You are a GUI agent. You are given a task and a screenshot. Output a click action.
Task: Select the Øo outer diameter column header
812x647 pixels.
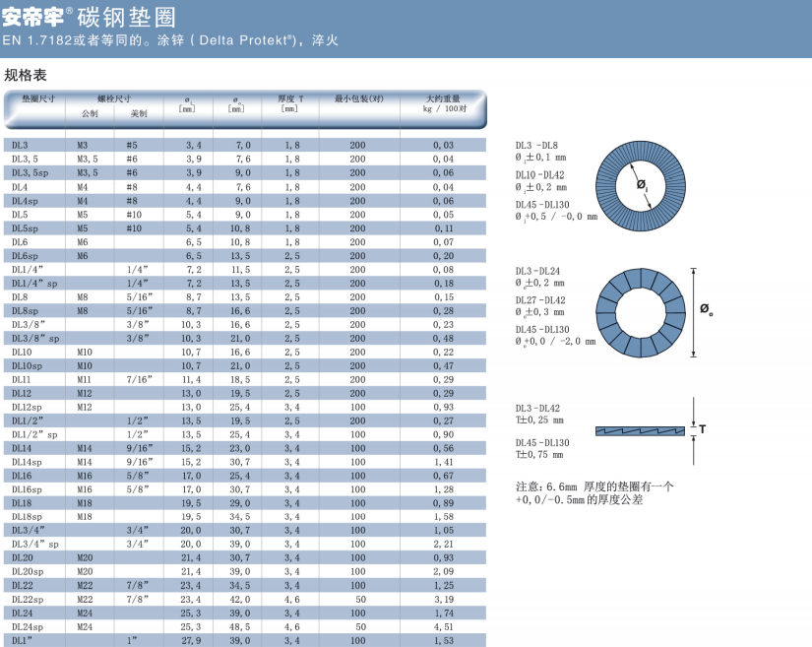coord(236,103)
